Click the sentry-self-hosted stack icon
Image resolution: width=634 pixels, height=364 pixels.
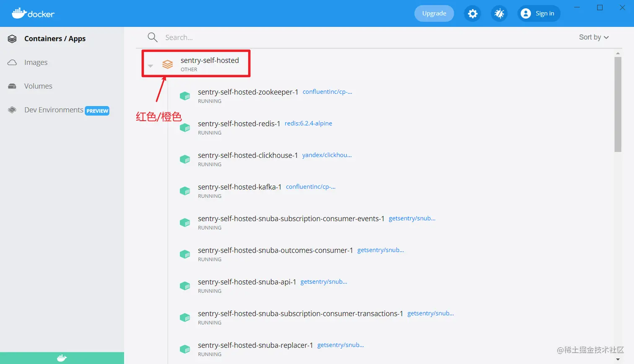167,64
